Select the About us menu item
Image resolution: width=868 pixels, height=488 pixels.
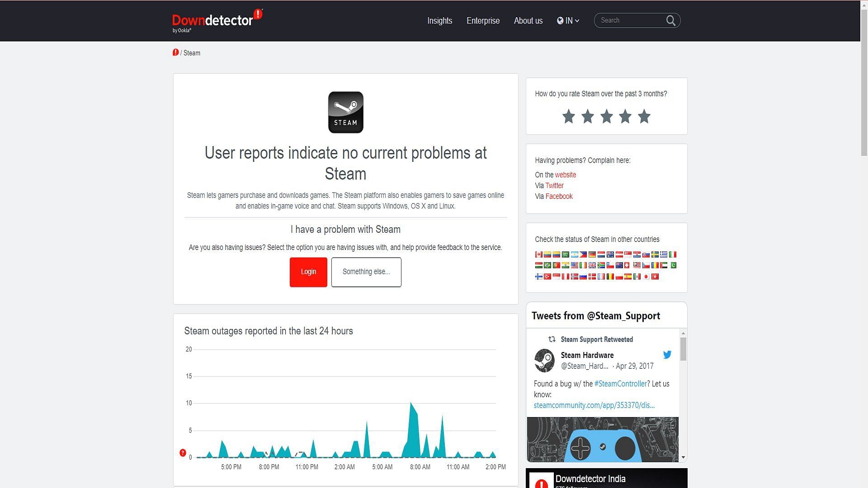(528, 20)
